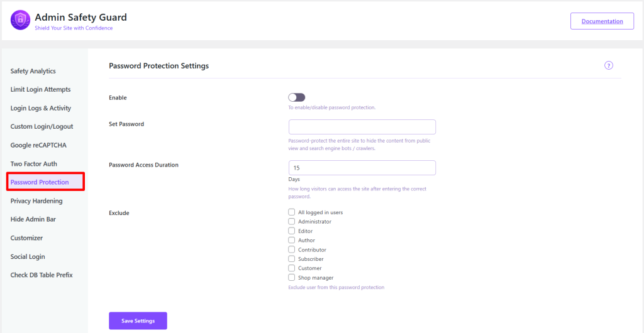Click the Set Password label
This screenshot has width=644, height=333.
click(126, 124)
